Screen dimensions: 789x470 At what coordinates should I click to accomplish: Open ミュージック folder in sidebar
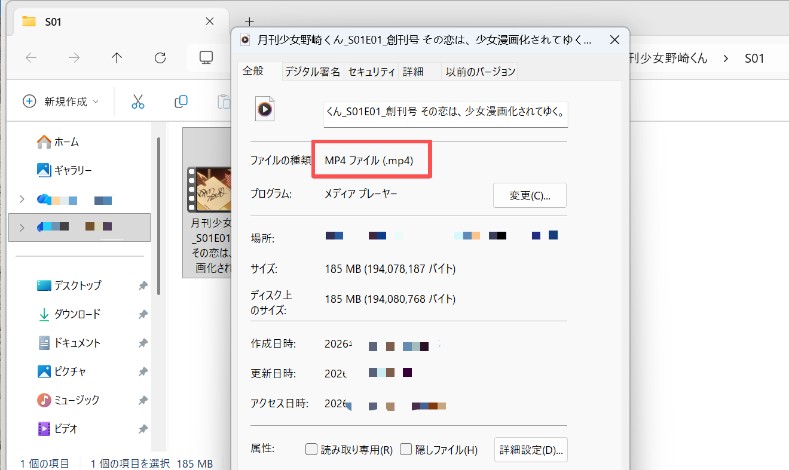(68, 400)
